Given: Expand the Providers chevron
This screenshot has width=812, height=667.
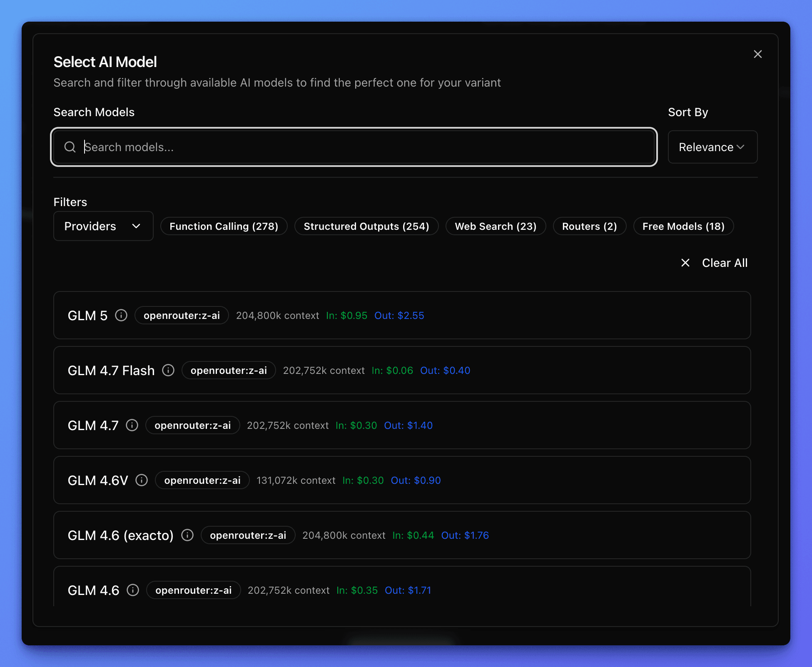Looking at the screenshot, I should tap(136, 226).
